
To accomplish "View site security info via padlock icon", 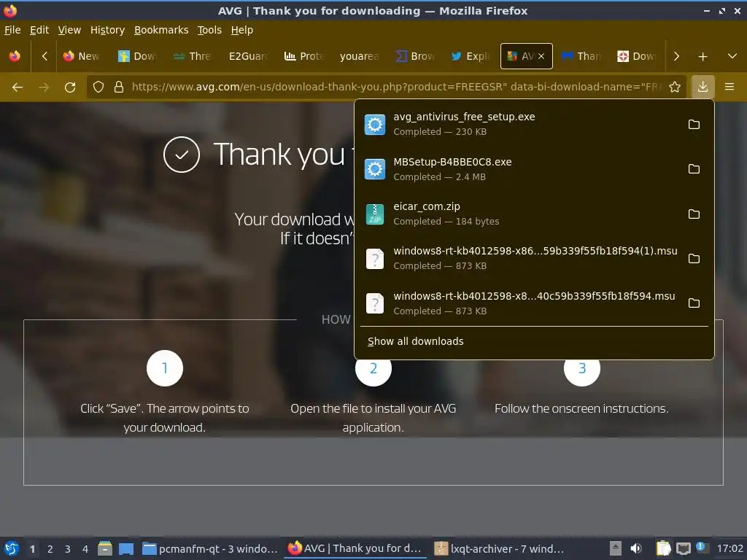I will (x=119, y=87).
